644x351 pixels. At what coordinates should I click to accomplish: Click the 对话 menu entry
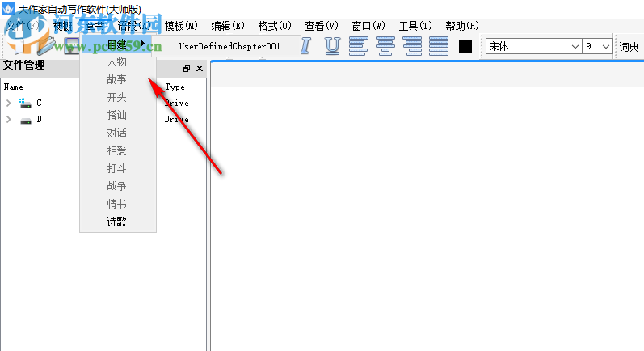point(117,133)
